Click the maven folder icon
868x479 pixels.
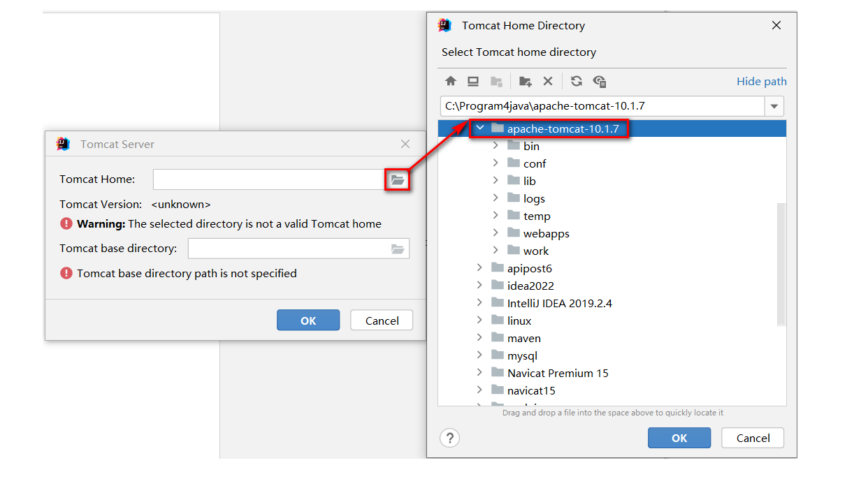click(x=498, y=338)
